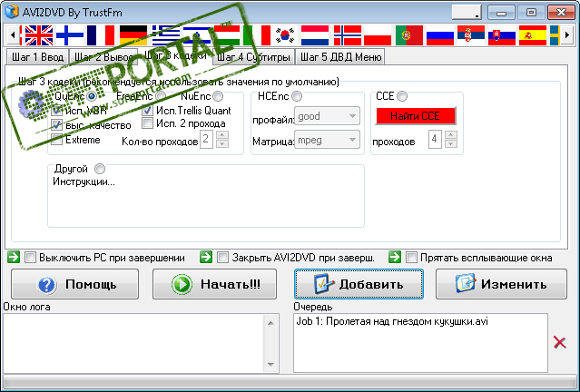Click the Начать!!! start button
This screenshot has width=580, height=392.
[x=214, y=284]
